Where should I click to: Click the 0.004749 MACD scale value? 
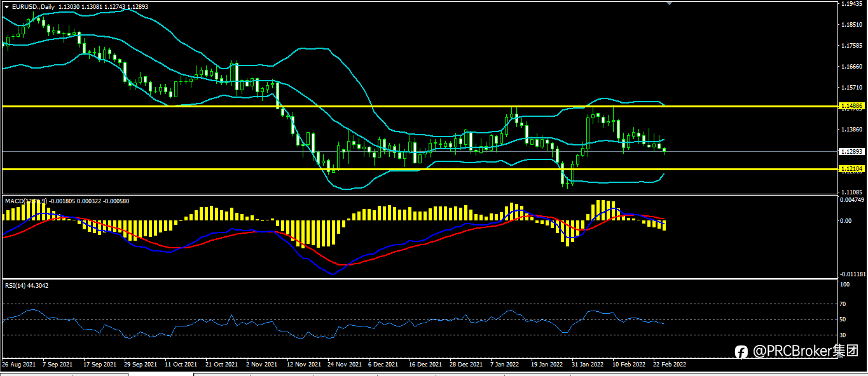click(851, 199)
